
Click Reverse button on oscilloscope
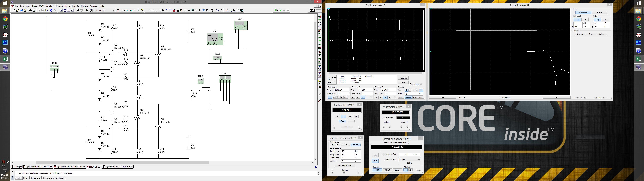coord(403,78)
